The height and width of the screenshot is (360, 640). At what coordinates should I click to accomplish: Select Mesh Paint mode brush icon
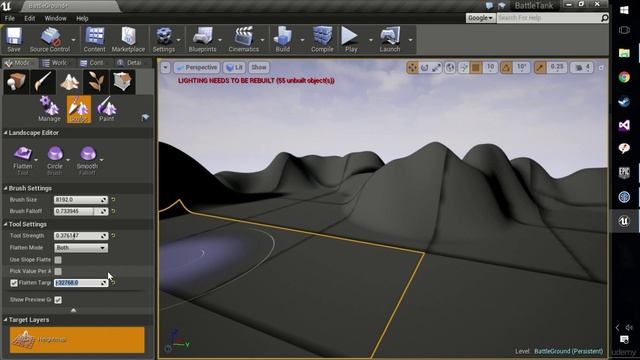pyautogui.click(x=42, y=82)
